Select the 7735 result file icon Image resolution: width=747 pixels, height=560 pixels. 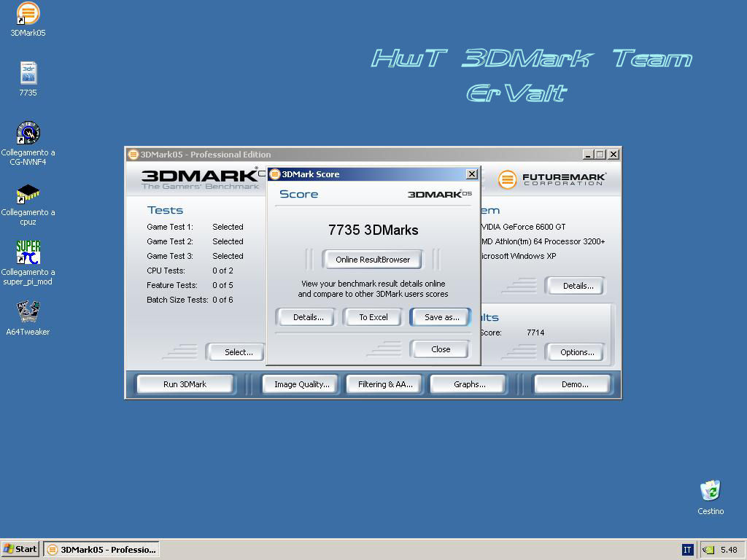coord(28,74)
